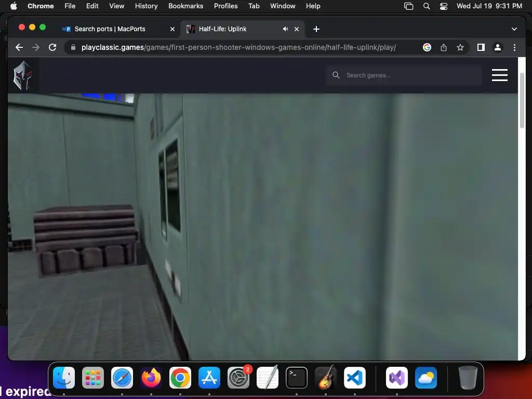This screenshot has height=399, width=532.
Task: Bookmark this page with the star
Action: pyautogui.click(x=460, y=47)
